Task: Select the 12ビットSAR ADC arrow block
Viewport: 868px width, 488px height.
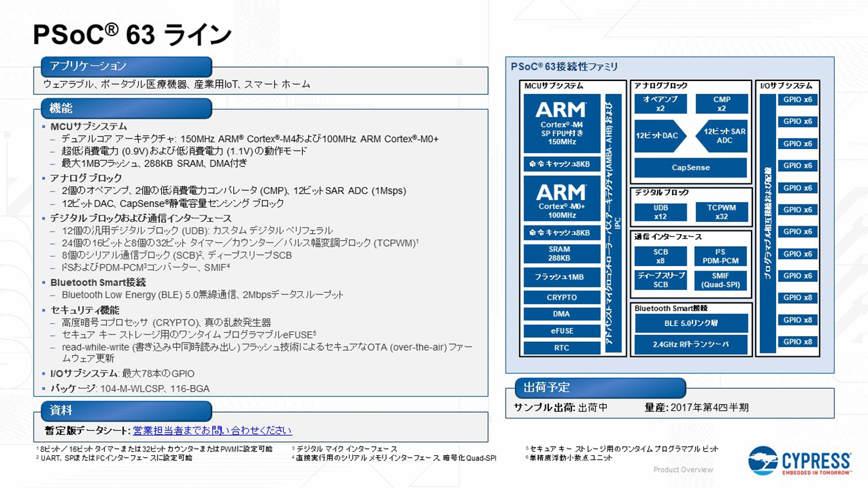Action: pos(723,136)
